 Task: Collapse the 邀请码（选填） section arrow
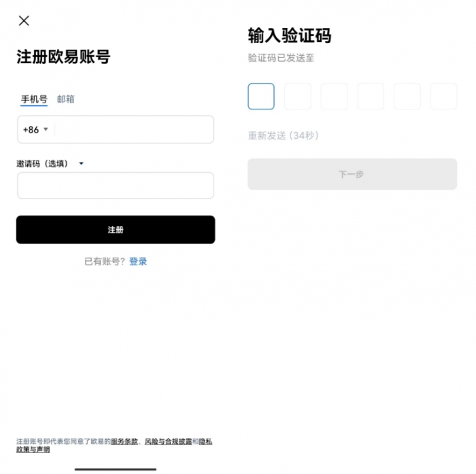click(81, 163)
